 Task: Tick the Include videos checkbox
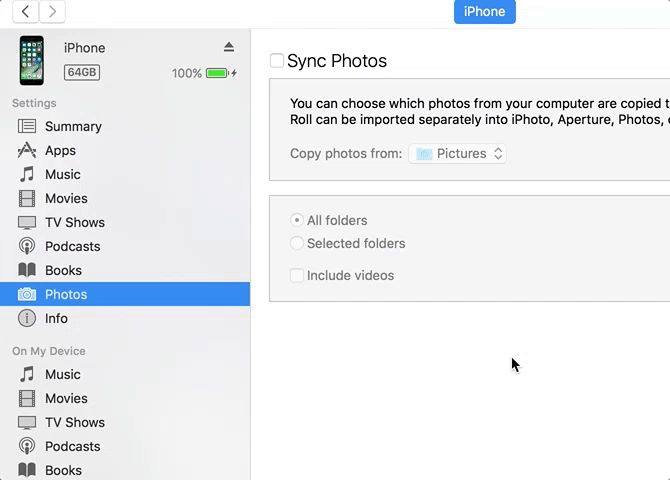tap(297, 275)
